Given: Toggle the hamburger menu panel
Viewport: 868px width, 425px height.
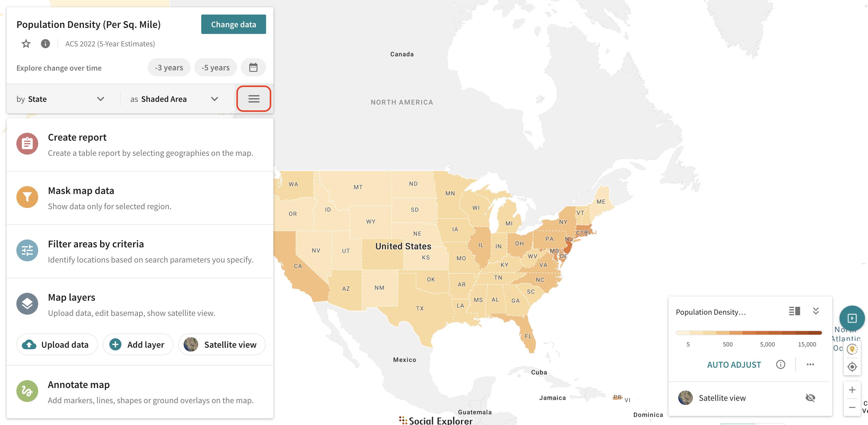Looking at the screenshot, I should point(254,99).
